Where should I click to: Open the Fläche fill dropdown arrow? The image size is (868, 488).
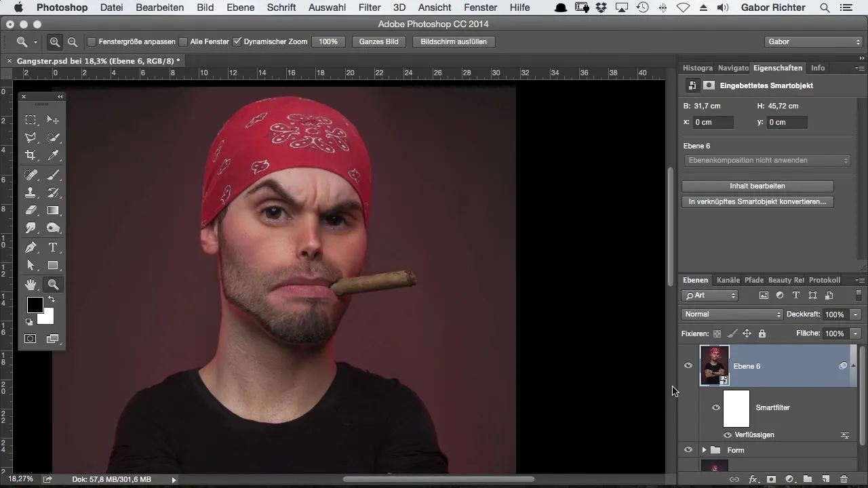point(856,333)
